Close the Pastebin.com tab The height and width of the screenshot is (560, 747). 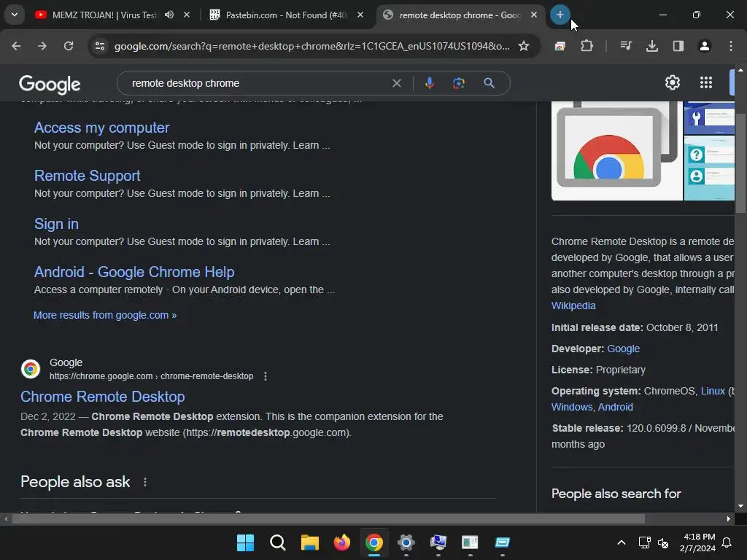(x=360, y=15)
